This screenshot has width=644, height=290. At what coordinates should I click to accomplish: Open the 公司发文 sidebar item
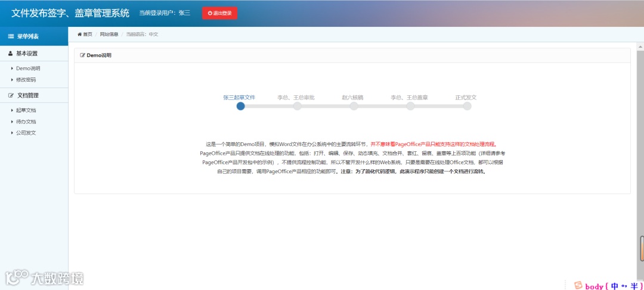tap(26, 133)
